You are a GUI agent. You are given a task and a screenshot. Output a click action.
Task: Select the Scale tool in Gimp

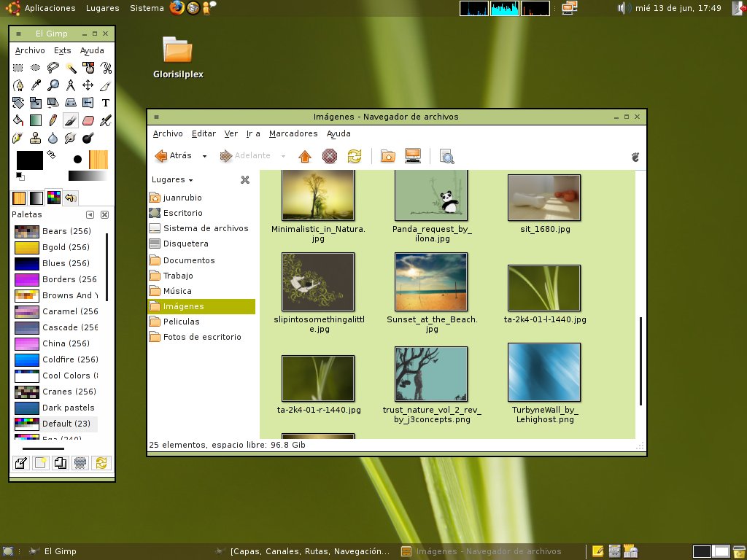tap(35, 103)
